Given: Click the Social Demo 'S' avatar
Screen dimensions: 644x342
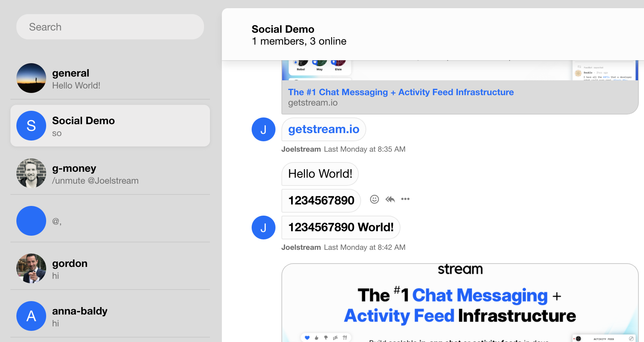Looking at the screenshot, I should (x=31, y=126).
